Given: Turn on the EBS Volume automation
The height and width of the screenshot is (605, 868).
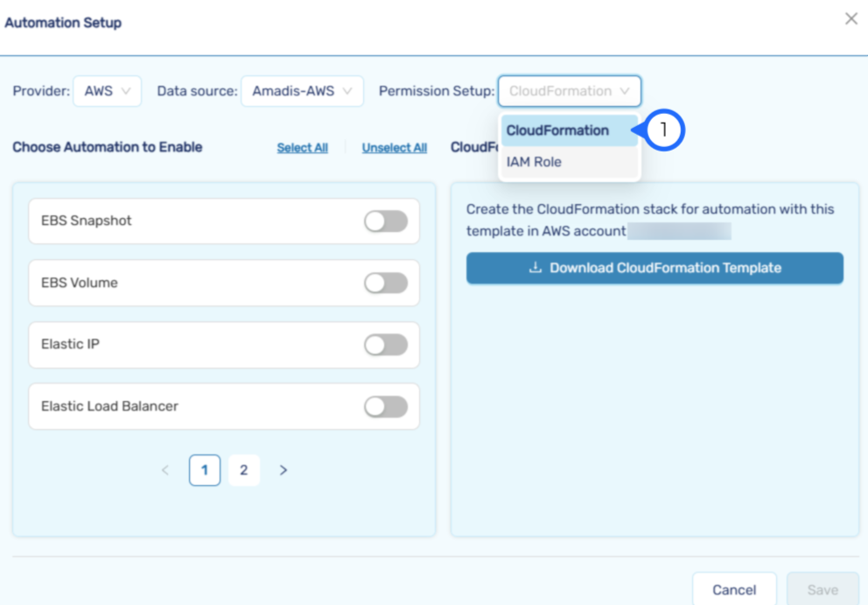Looking at the screenshot, I should pyautogui.click(x=386, y=283).
